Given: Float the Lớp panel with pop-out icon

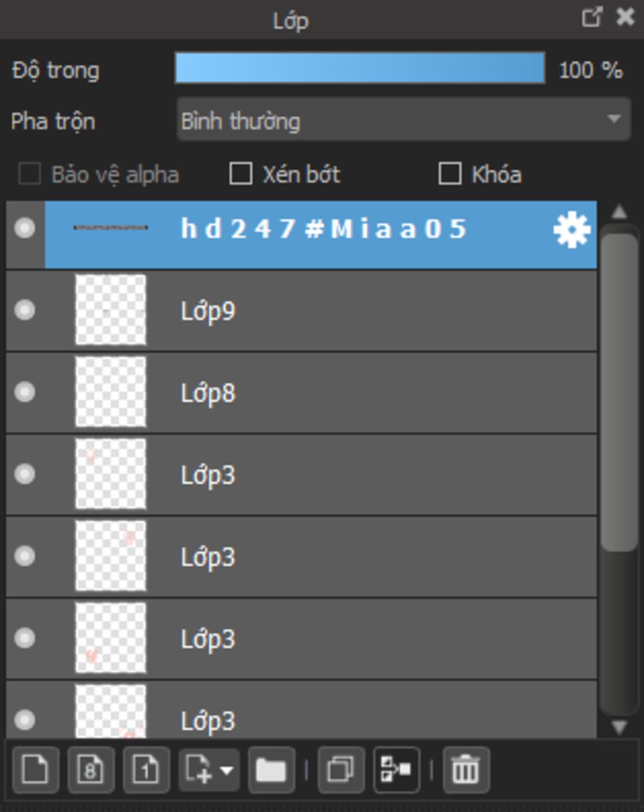Looking at the screenshot, I should (592, 17).
